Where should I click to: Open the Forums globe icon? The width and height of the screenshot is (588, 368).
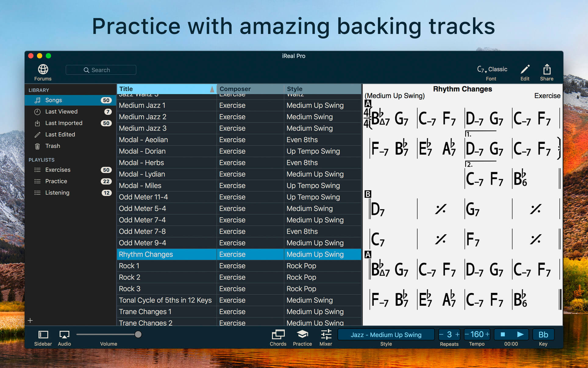(x=42, y=69)
